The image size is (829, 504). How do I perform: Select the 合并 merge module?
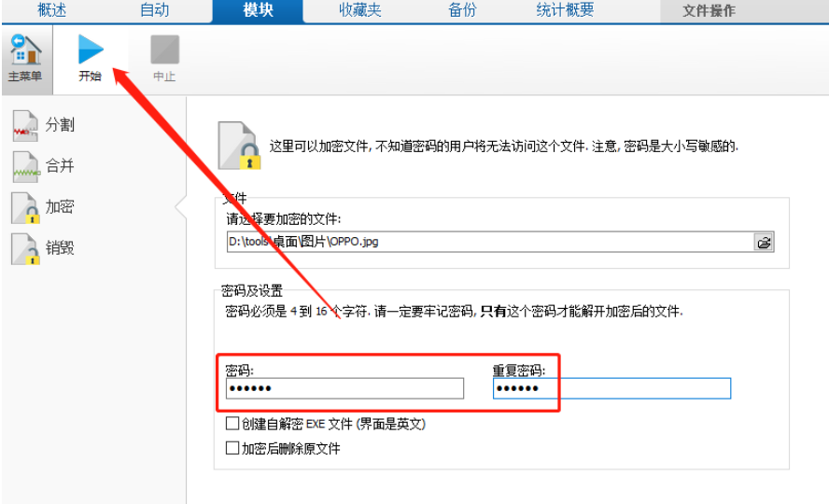pyautogui.click(x=44, y=166)
